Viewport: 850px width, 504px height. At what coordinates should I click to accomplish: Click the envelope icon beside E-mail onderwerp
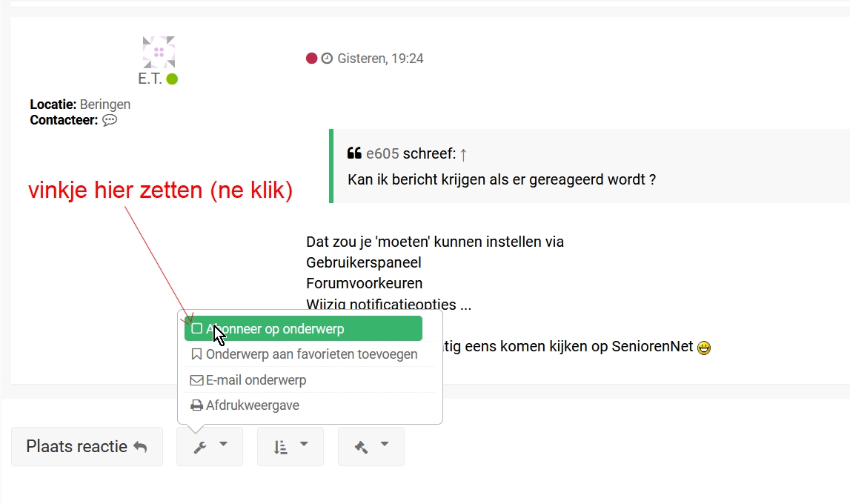[x=197, y=379]
